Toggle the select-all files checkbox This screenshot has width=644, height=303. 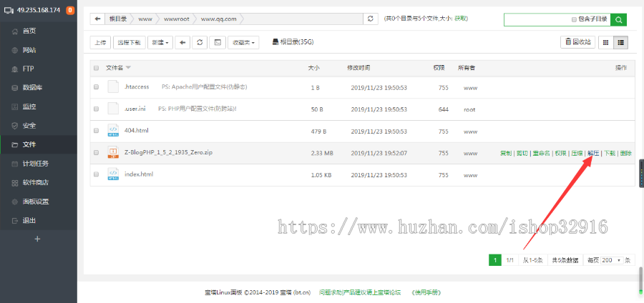click(x=96, y=68)
